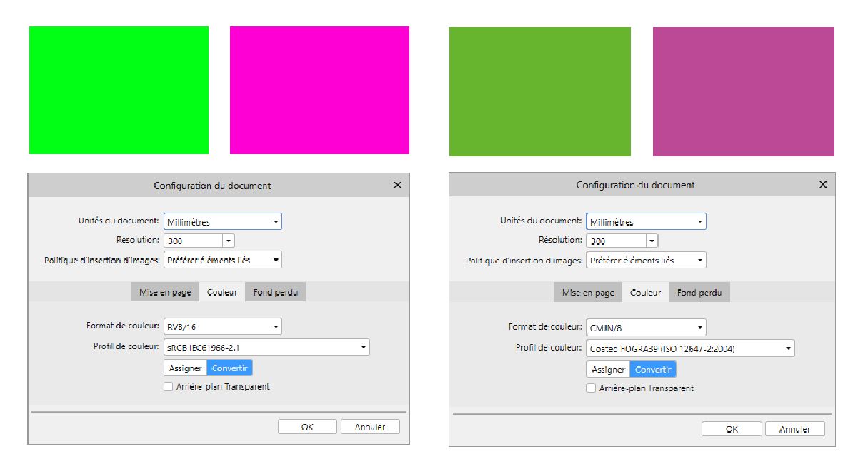Screen dimensions: 868x474
Task: Click the muted purple CMYK swatch
Action: point(744,91)
